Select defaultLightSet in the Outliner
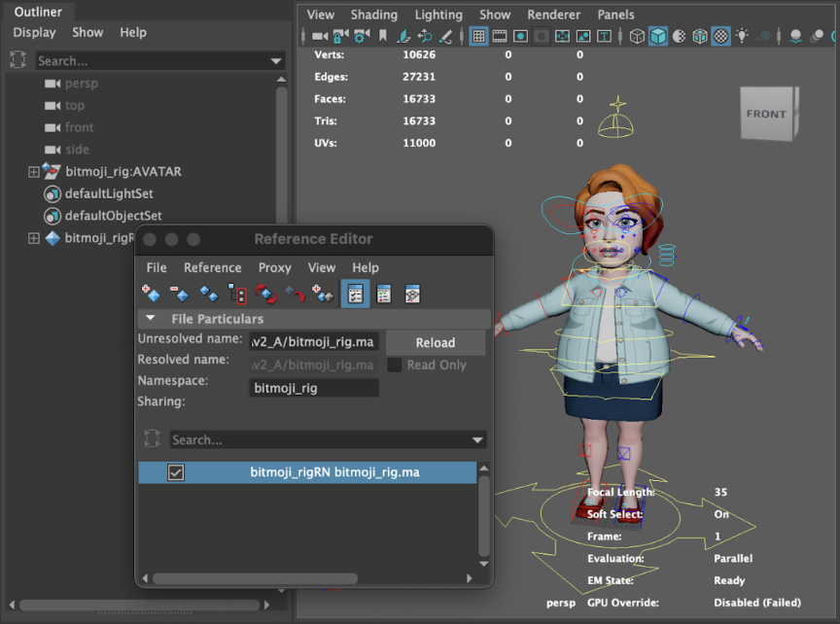The width and height of the screenshot is (840, 624). click(x=109, y=193)
